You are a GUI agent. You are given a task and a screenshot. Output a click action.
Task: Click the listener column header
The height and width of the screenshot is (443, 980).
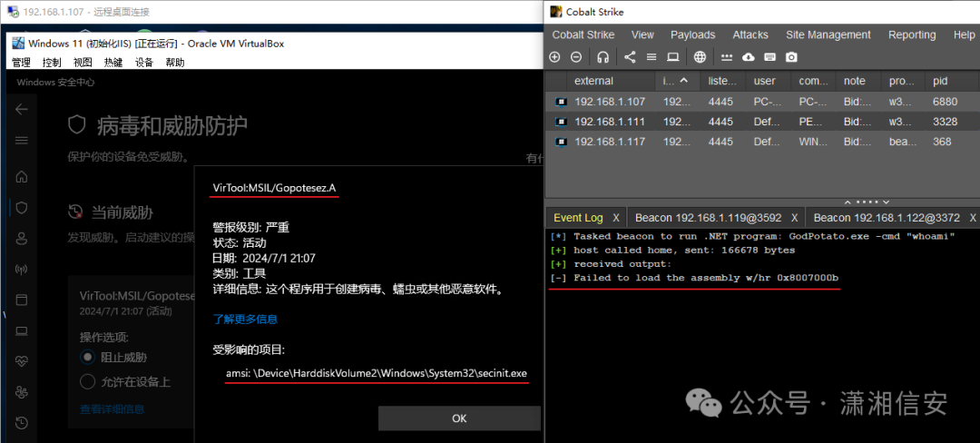pyautogui.click(x=720, y=81)
